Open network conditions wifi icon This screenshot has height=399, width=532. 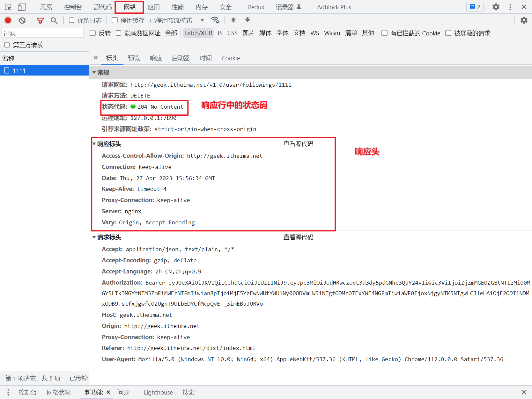(x=215, y=20)
